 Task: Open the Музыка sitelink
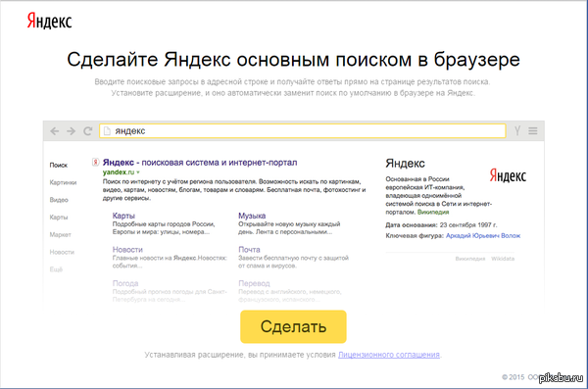pyautogui.click(x=252, y=216)
